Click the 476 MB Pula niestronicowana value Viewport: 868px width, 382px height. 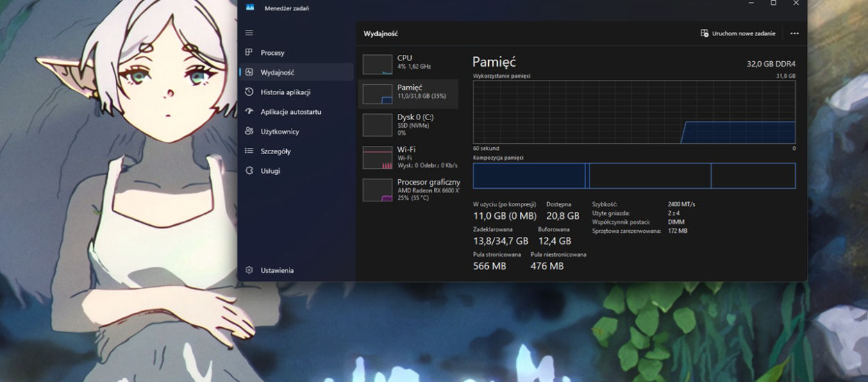pyautogui.click(x=547, y=266)
